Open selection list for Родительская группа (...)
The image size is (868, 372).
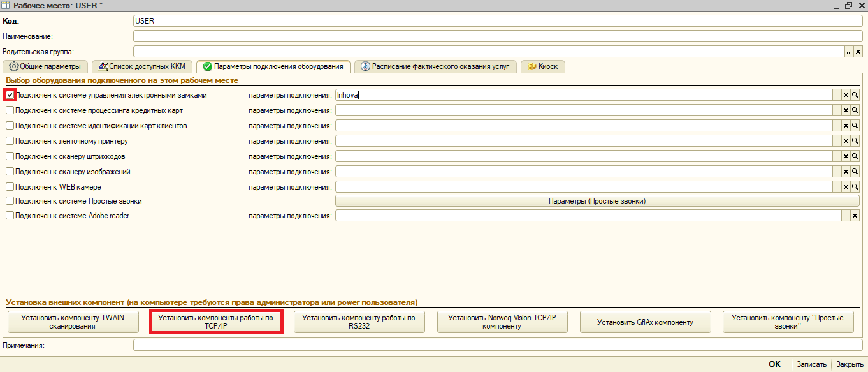849,52
